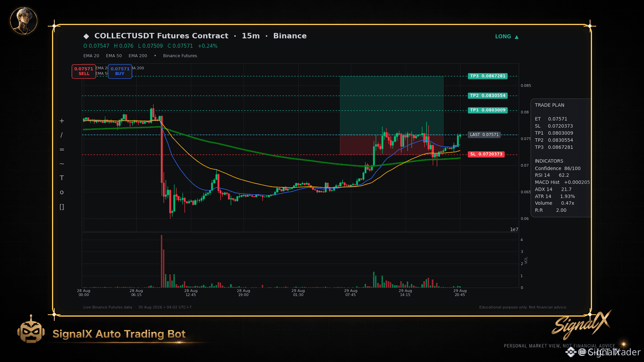Image resolution: width=644 pixels, height=362 pixels.
Task: Click the ET 0.07571 entry row
Action: coord(551,119)
